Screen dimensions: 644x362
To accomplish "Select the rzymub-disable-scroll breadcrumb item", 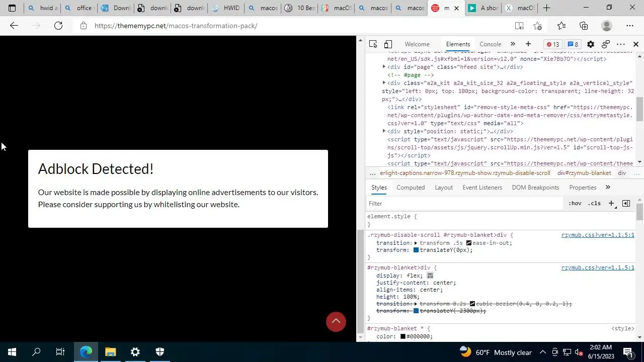I will 465,173.
